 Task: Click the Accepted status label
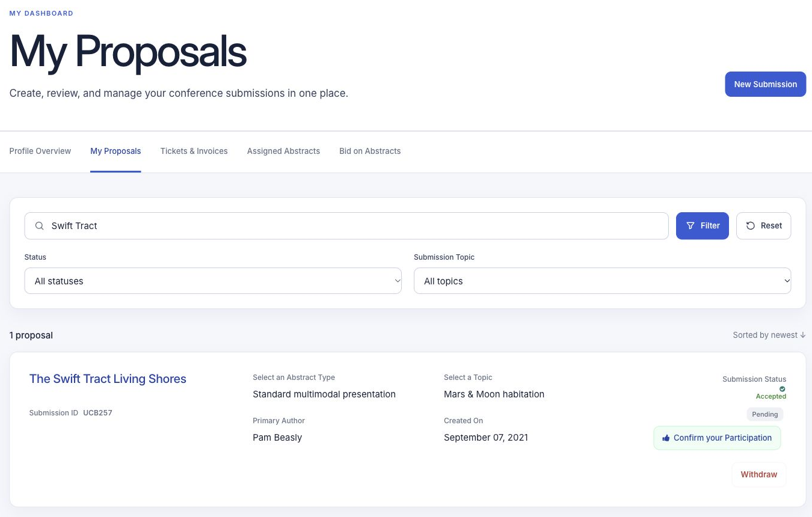(771, 397)
